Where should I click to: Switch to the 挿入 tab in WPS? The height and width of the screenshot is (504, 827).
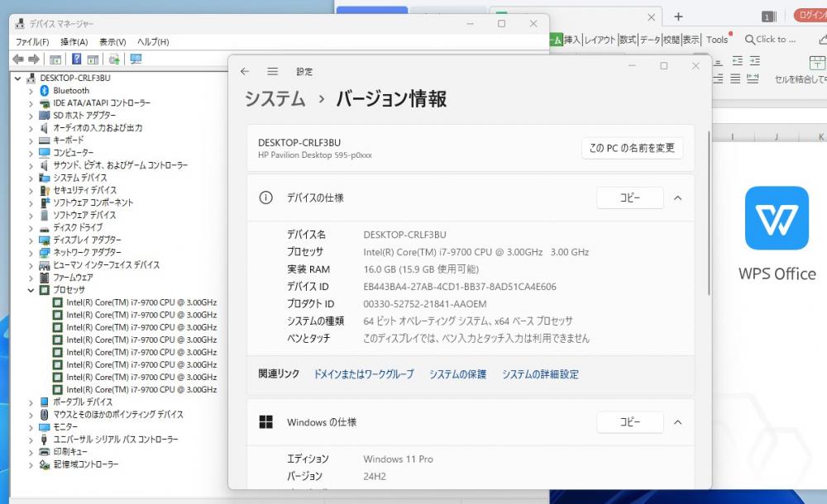[571, 40]
